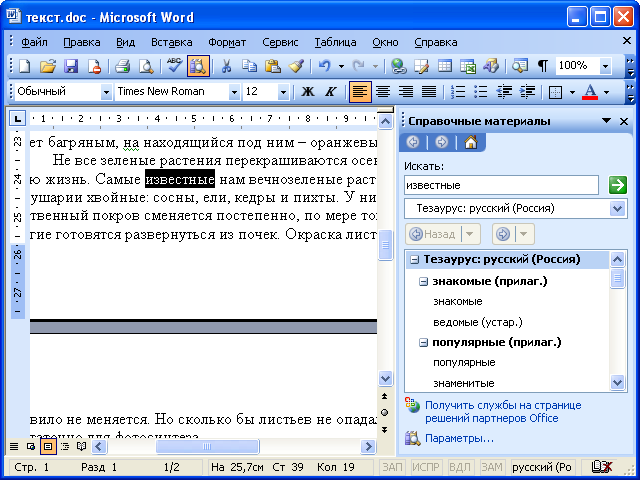Paste from clipboard icon
This screenshot has width=640, height=480.
273,66
